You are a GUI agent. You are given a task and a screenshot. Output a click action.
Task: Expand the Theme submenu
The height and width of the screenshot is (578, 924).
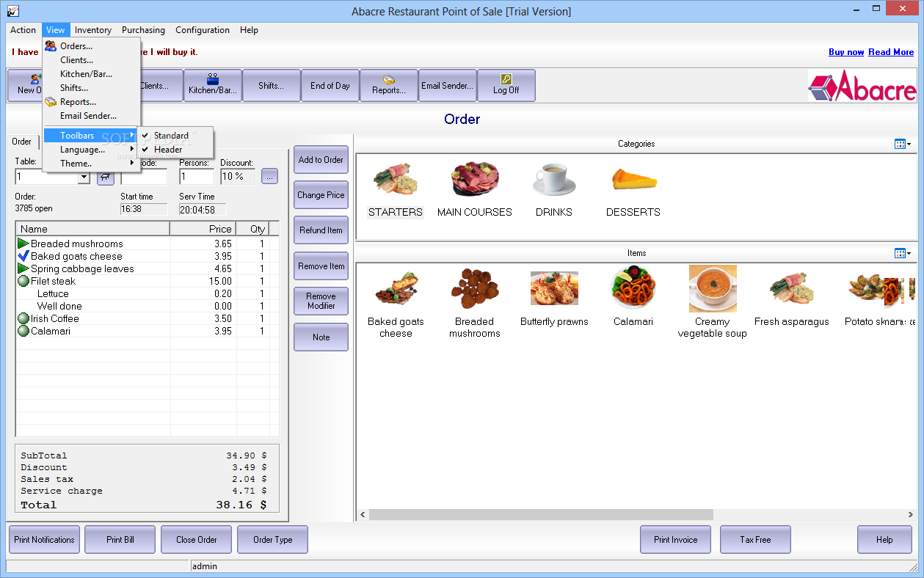click(91, 164)
